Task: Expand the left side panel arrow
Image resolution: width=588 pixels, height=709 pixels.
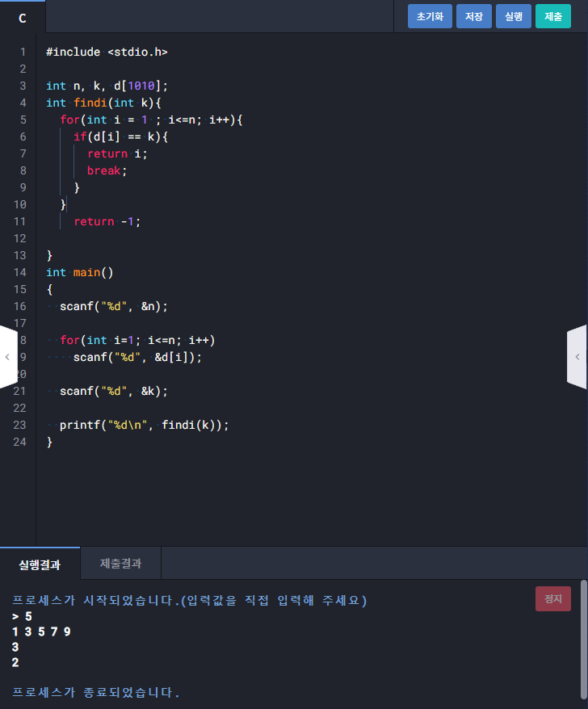Action: click(8, 357)
